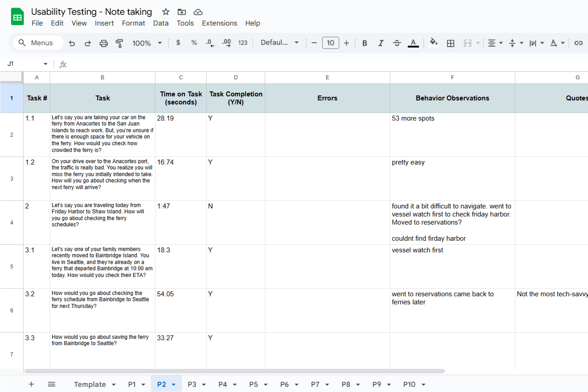This screenshot has height=392, width=588.
Task: Open the P2 tab options arrow
Action: 173,384
